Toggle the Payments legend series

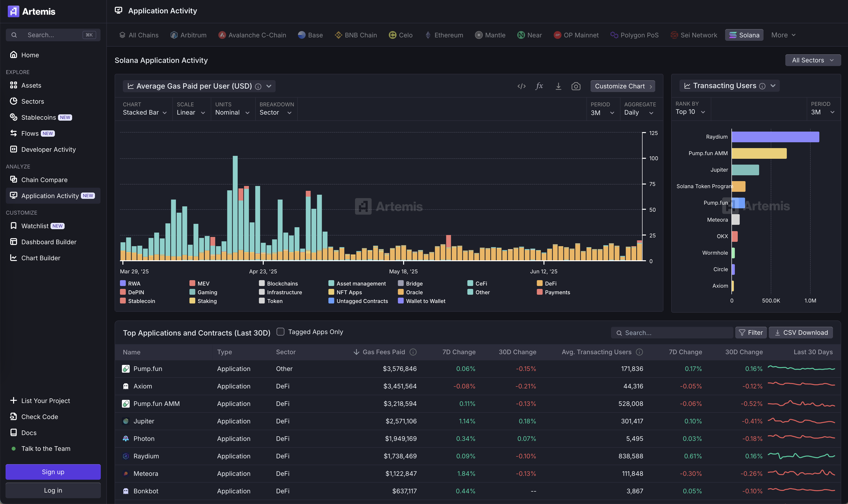pos(553,292)
